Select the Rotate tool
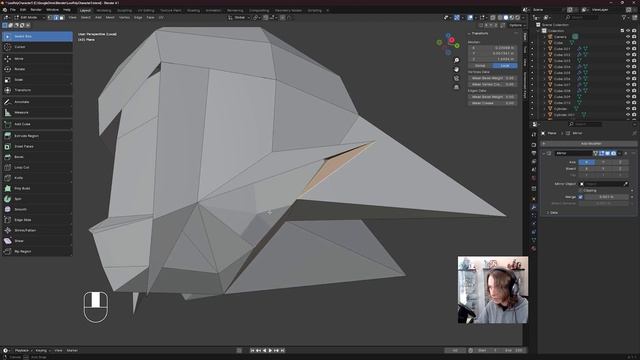The height and width of the screenshot is (360, 640). [37, 69]
